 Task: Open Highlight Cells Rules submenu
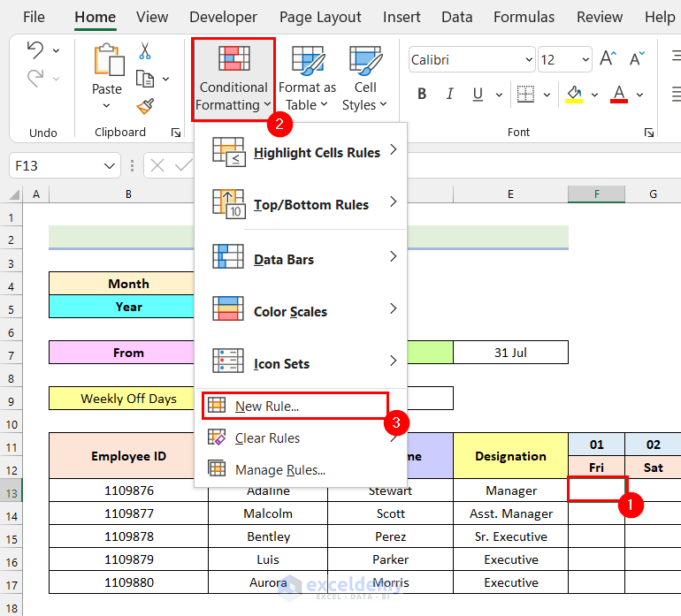click(x=301, y=152)
